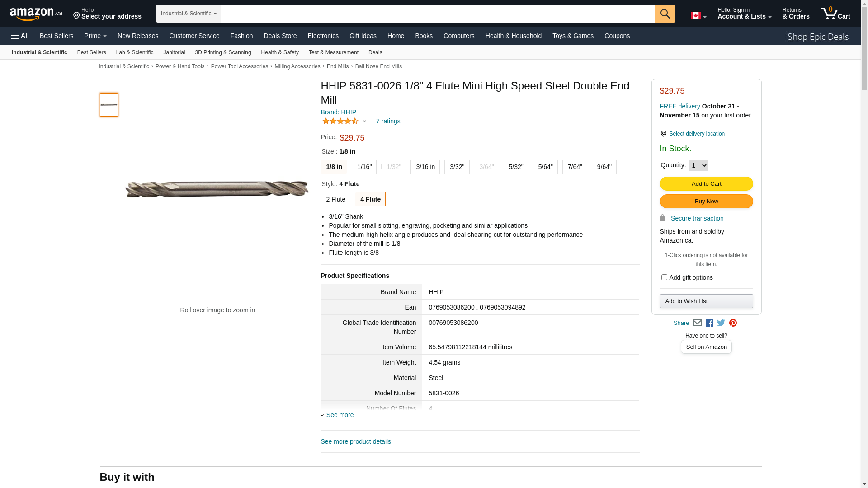The width and height of the screenshot is (868, 488).
Task: Share on Twitter icon
Action: click(721, 323)
